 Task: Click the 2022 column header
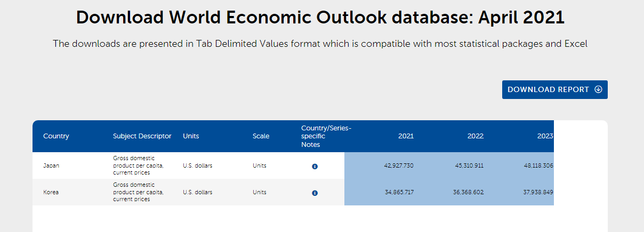coord(475,136)
